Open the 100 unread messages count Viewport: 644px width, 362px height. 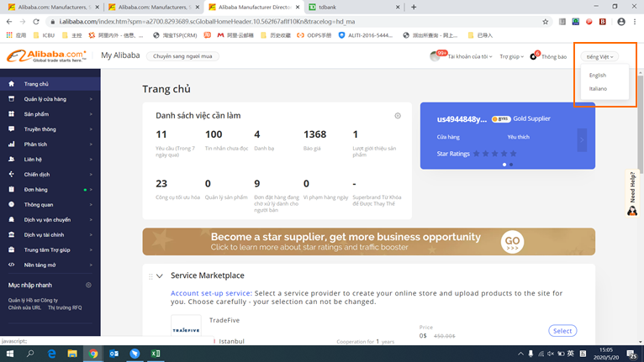[x=214, y=134]
